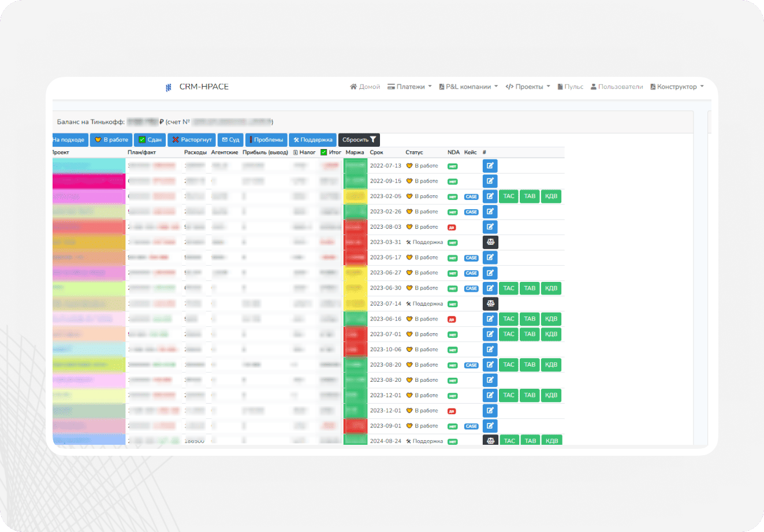The height and width of the screenshot is (532, 764).
Task: Click the CRM-HPACE logo icon
Action: 169,87
